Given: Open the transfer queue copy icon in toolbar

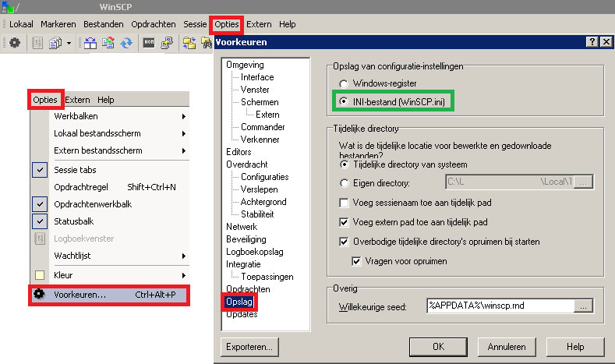Looking at the screenshot, I should pos(55,43).
